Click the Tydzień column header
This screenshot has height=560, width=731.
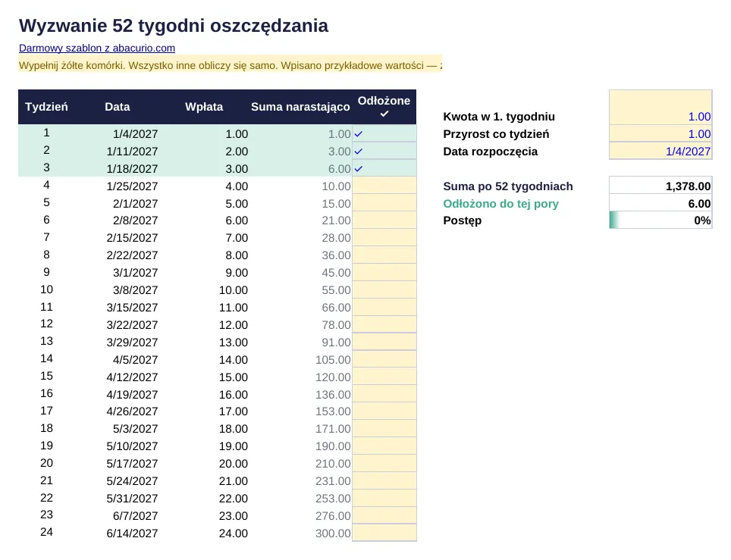pyautogui.click(x=46, y=107)
